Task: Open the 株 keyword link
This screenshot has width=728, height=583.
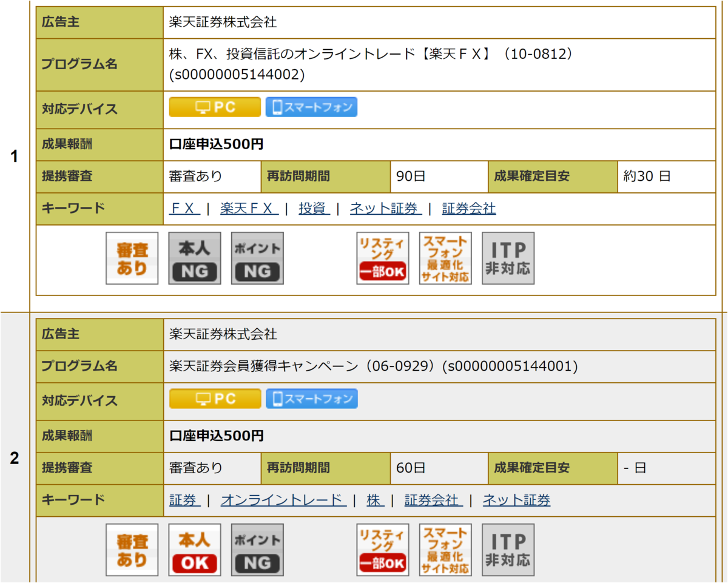Action: [376, 500]
